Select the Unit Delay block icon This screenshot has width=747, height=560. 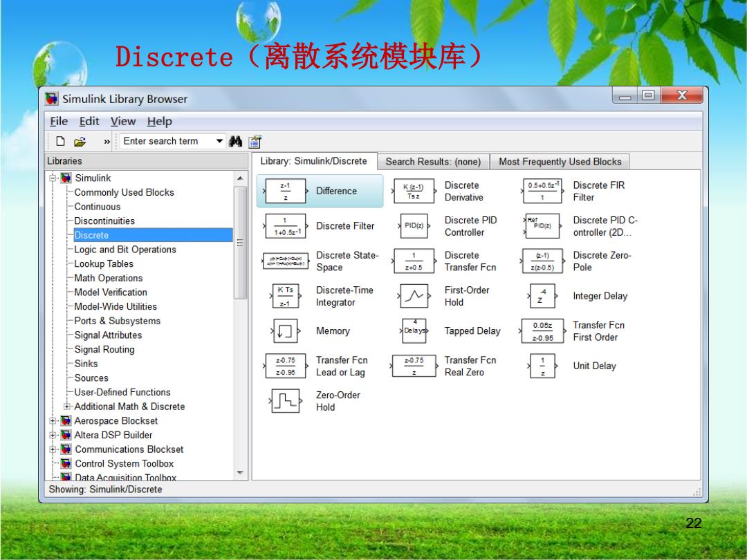pyautogui.click(x=543, y=366)
